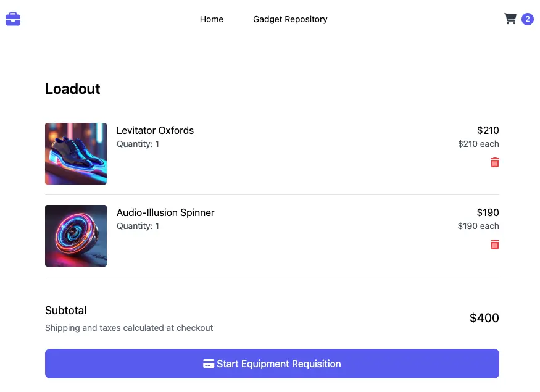This screenshot has width=540, height=392.
Task: Click the credit card icon in requisition button
Action: point(209,364)
